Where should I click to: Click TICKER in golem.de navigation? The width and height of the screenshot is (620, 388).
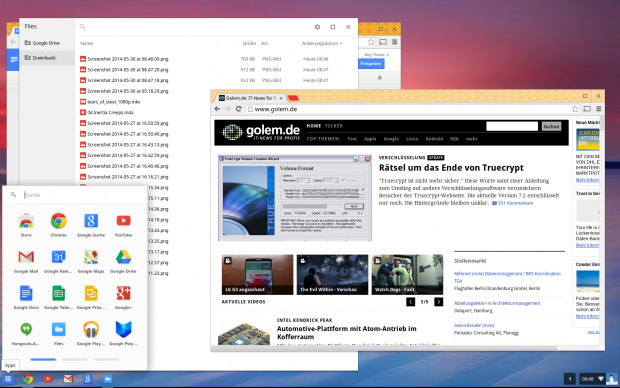coord(334,126)
